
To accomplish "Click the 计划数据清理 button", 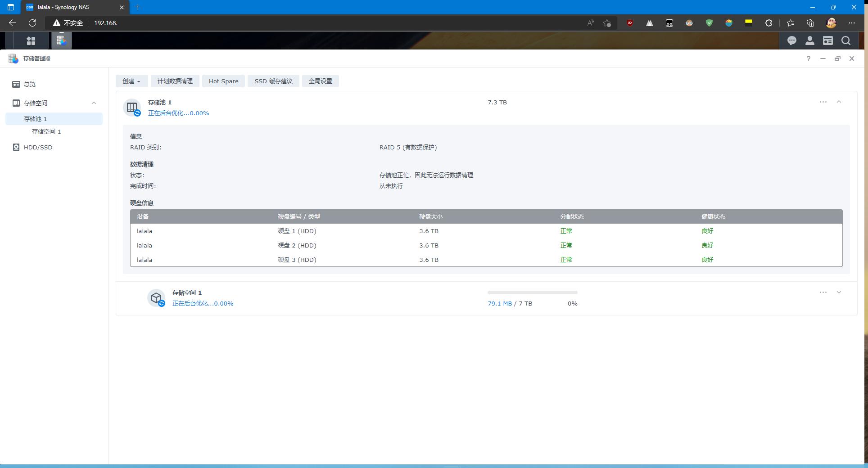I will (175, 81).
